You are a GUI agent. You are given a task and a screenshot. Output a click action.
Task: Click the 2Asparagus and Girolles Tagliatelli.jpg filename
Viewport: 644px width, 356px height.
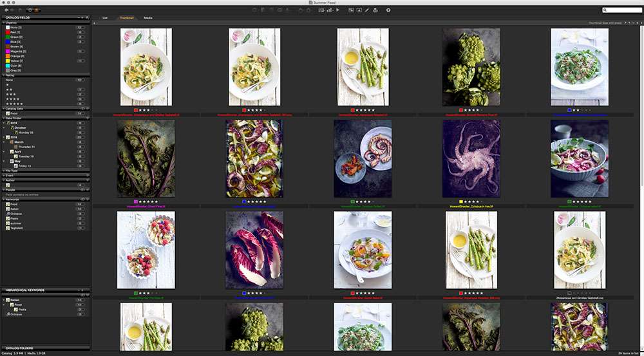tap(580, 297)
